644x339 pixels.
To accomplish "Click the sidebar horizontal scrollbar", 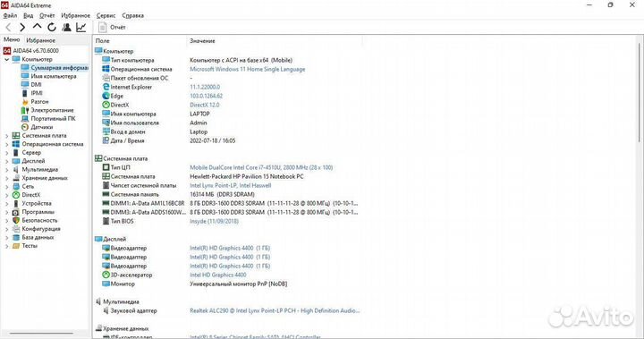I will point(41,334).
